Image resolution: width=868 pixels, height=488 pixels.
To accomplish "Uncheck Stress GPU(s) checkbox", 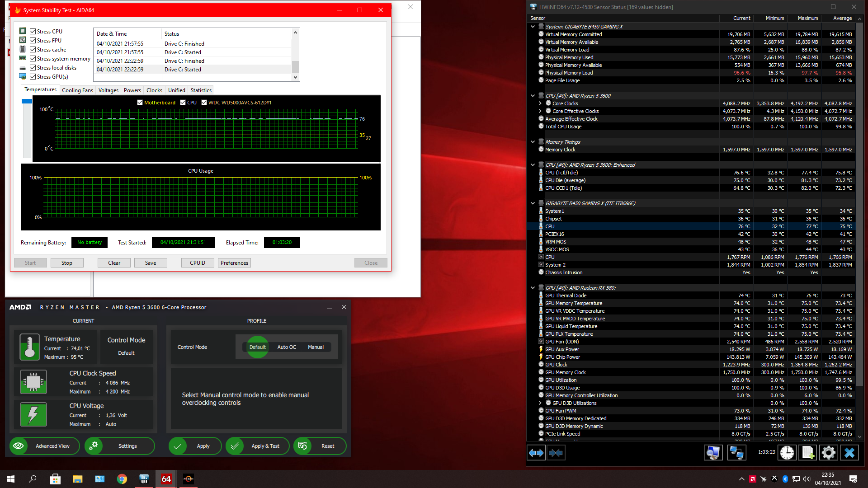I will tap(33, 77).
